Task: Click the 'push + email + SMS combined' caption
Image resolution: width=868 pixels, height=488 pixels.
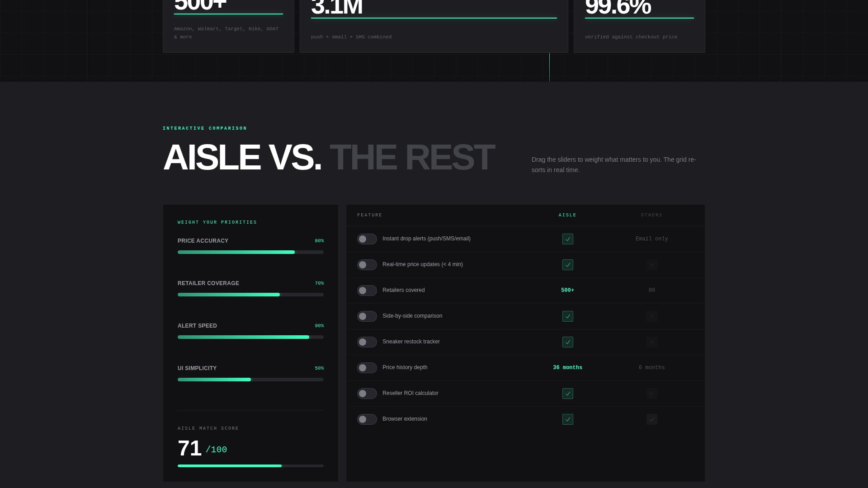Action: 351,37
